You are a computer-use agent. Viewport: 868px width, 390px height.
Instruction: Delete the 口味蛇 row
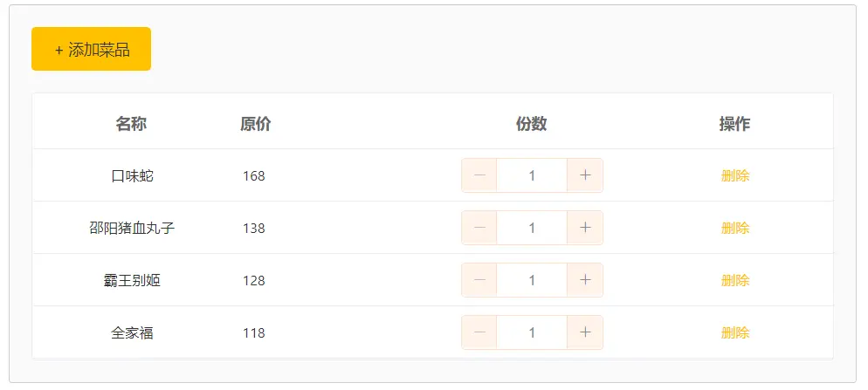click(x=735, y=176)
